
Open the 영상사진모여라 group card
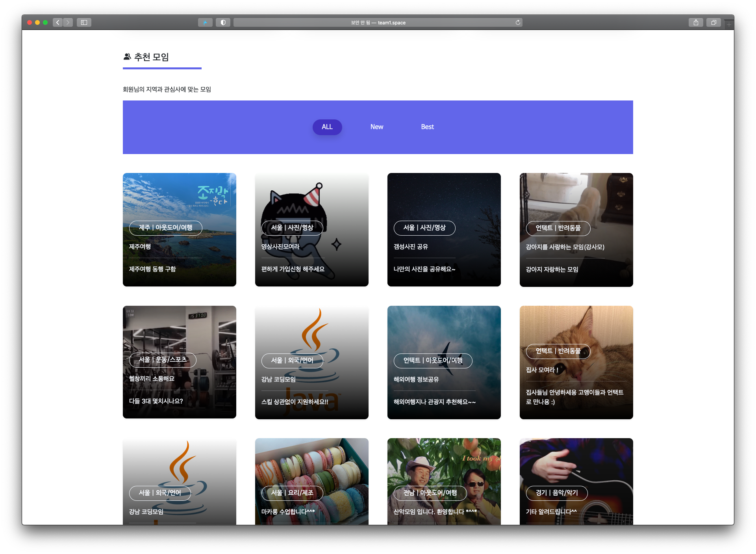pyautogui.click(x=312, y=230)
